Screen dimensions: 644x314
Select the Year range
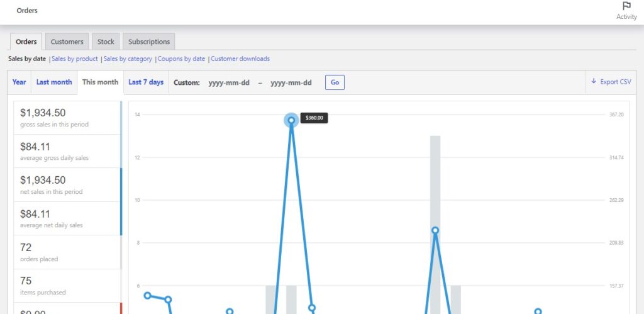click(x=19, y=82)
